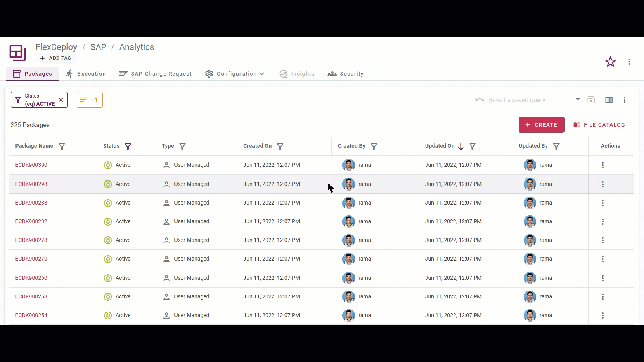Open package ECDK900288 link
644x362 pixels.
pyautogui.click(x=31, y=203)
